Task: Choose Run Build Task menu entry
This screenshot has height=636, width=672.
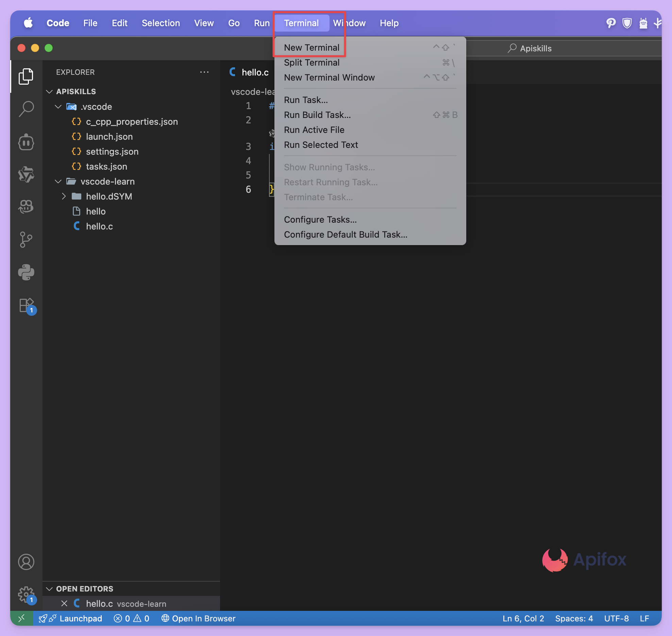Action: (317, 115)
